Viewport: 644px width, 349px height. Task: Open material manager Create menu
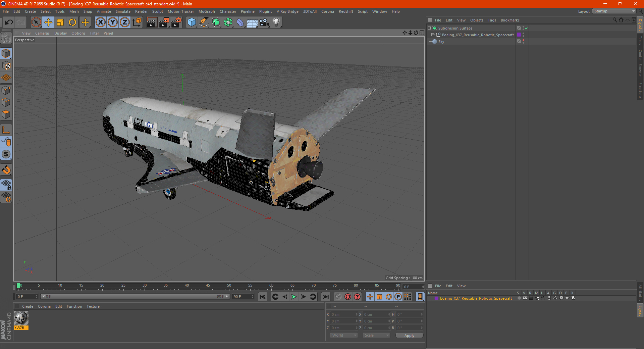click(x=28, y=306)
